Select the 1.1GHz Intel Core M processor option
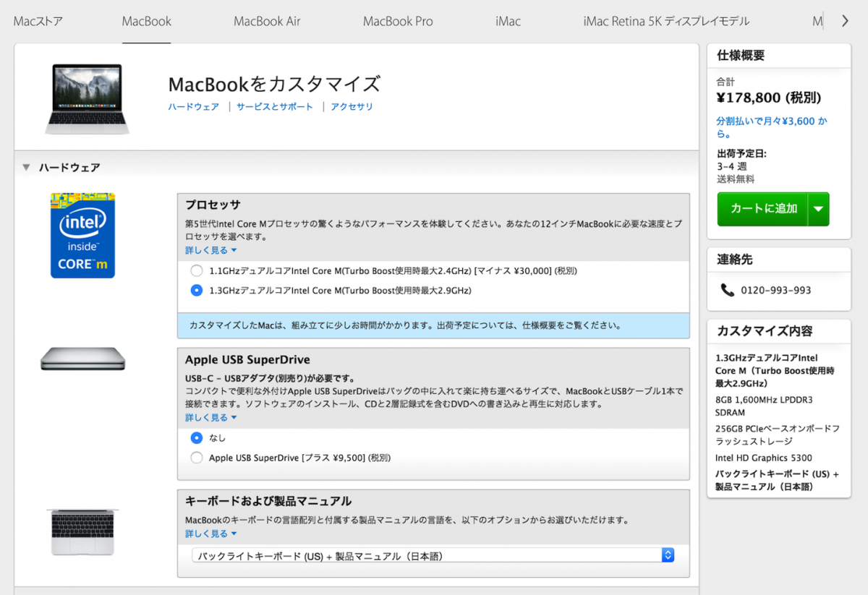 (195, 270)
